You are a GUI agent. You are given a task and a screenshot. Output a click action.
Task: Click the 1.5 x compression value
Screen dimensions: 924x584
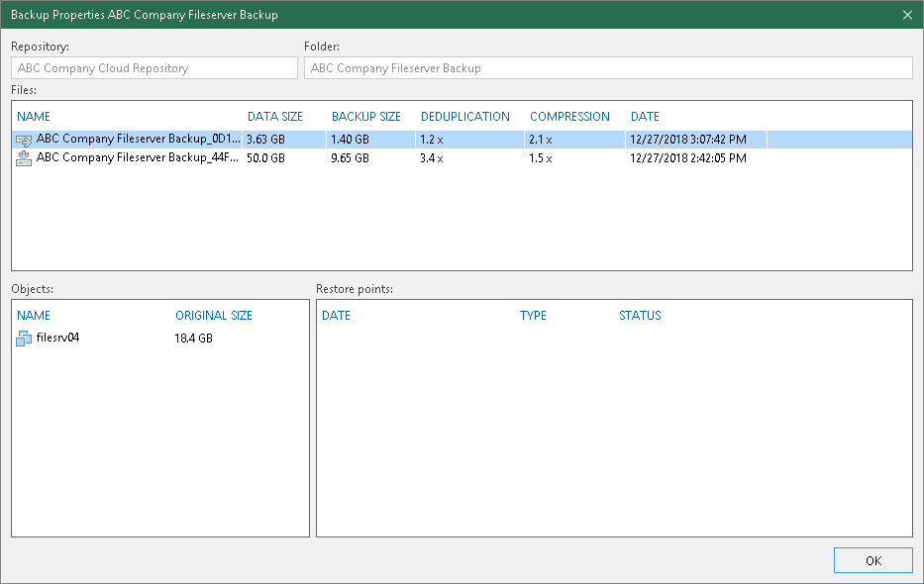[x=541, y=158]
